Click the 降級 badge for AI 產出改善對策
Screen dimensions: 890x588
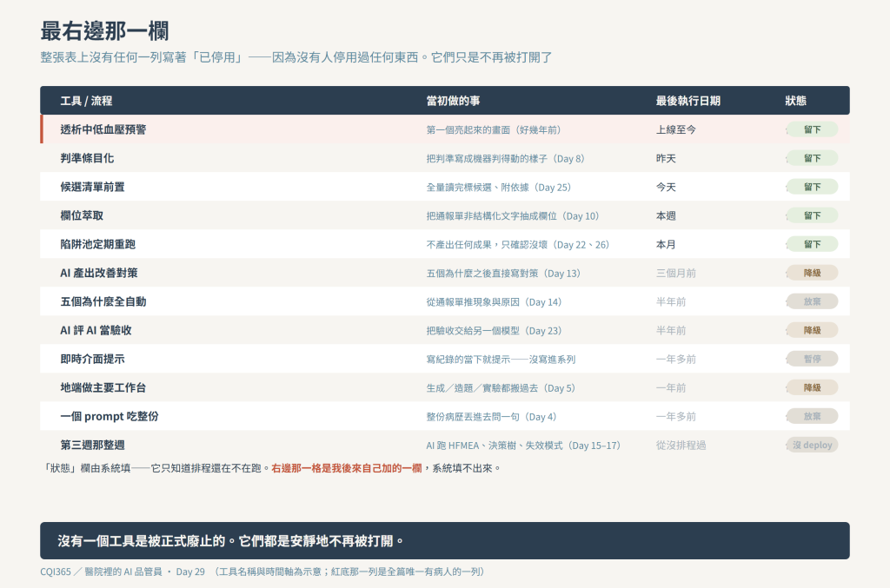tap(812, 273)
